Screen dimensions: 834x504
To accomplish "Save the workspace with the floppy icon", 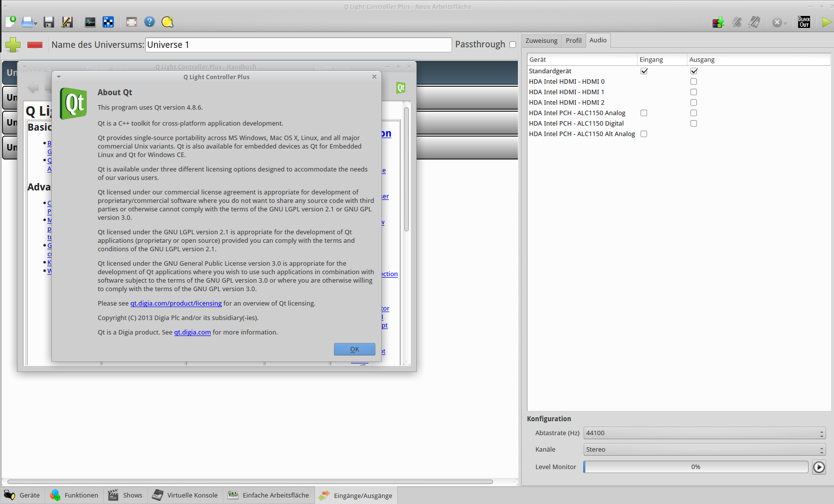I will tap(49, 22).
